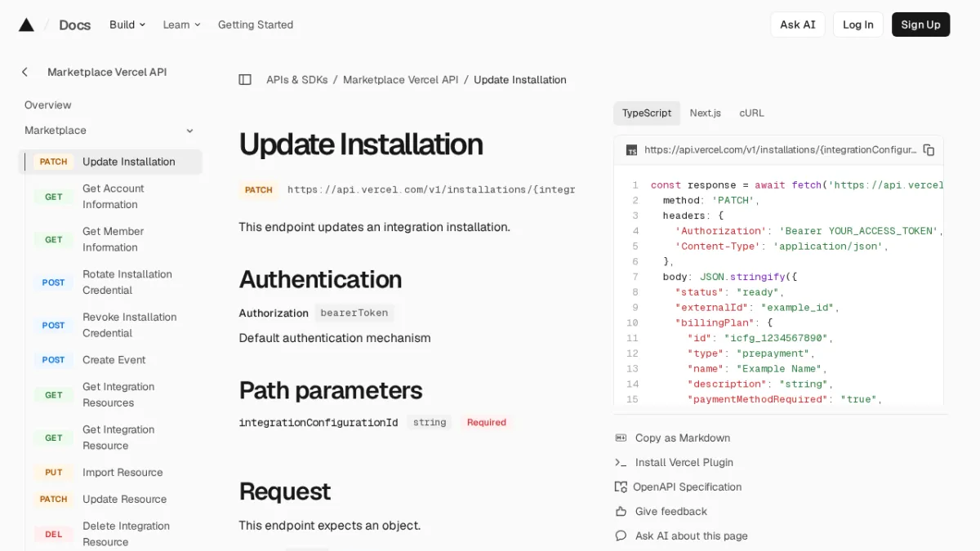This screenshot has width=980, height=551.
Task: Click the Vercel triangle logo
Action: [26, 24]
